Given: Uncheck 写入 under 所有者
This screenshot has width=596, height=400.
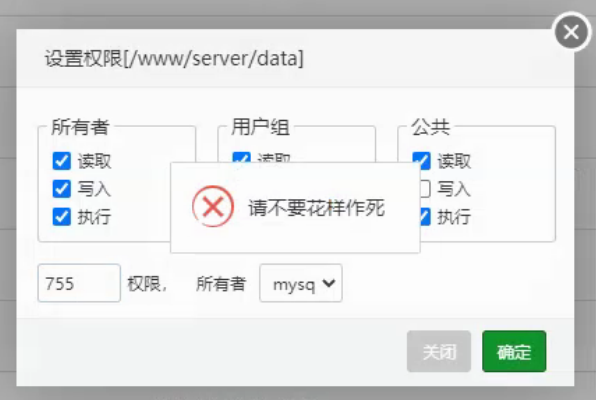Looking at the screenshot, I should [x=62, y=189].
